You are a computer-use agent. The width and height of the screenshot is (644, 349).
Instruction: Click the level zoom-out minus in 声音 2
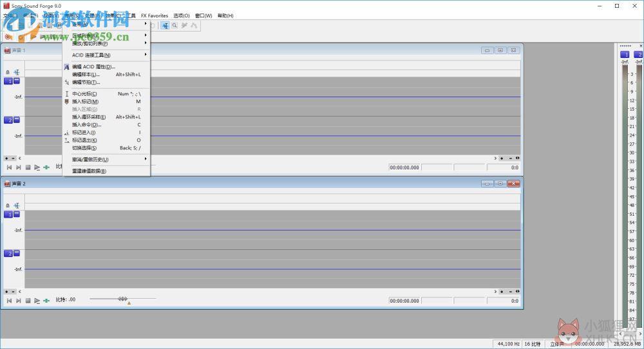13,292
